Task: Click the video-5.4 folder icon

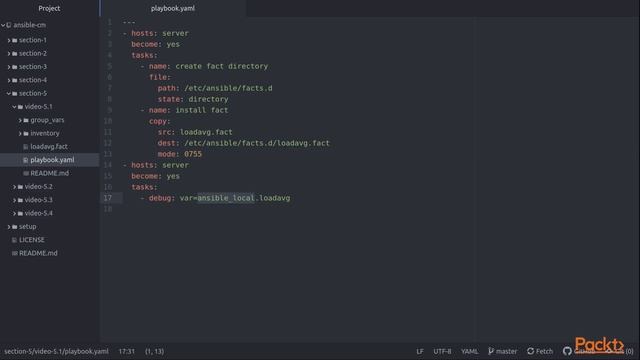Action: pyautogui.click(x=20, y=213)
